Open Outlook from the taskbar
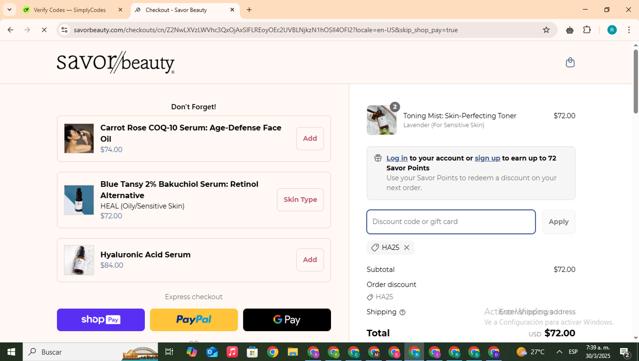The width and height of the screenshot is (639, 361). (212, 352)
